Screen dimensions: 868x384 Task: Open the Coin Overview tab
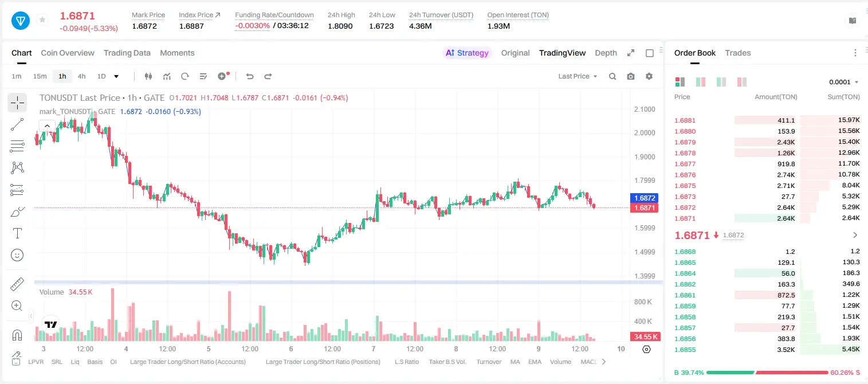click(68, 53)
